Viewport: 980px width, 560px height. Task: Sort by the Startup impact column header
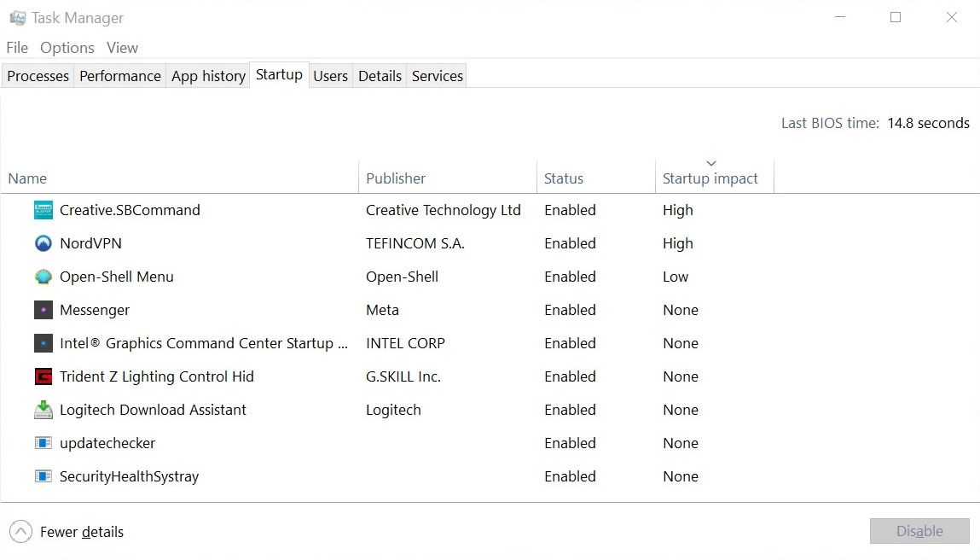(710, 178)
